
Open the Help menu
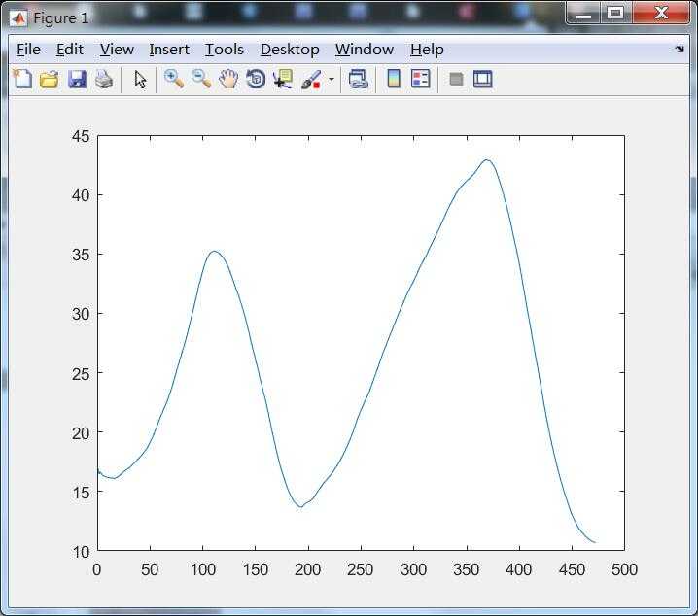tap(427, 50)
